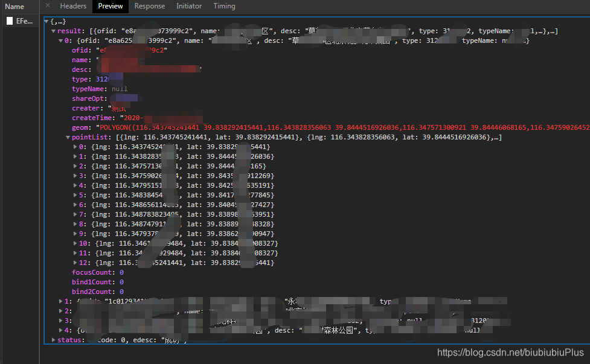Viewport: 590px width, 364px height.
Task: Expand pointList entry 5
Action: pyautogui.click(x=75, y=195)
